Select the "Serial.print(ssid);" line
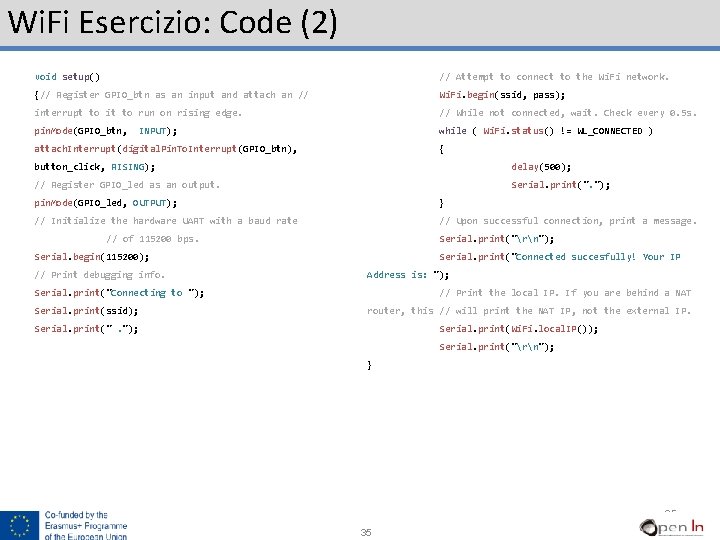Image resolution: width=720 pixels, height=540 pixels. 86,311
